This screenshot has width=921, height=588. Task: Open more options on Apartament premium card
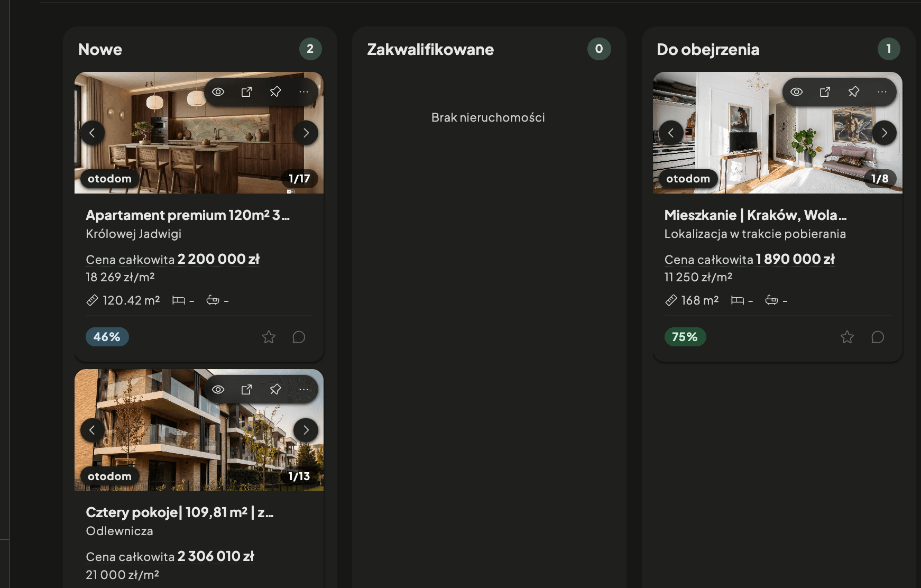pyautogui.click(x=304, y=92)
